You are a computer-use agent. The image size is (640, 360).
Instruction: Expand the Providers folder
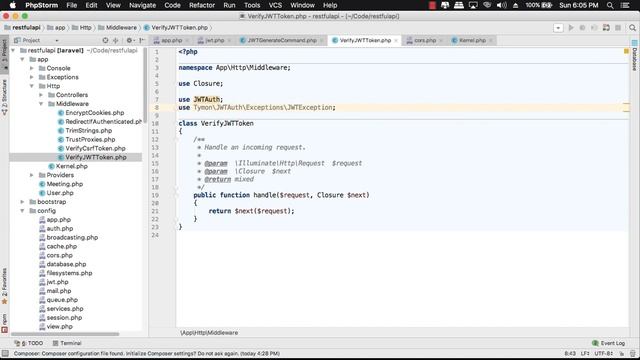click(x=32, y=175)
